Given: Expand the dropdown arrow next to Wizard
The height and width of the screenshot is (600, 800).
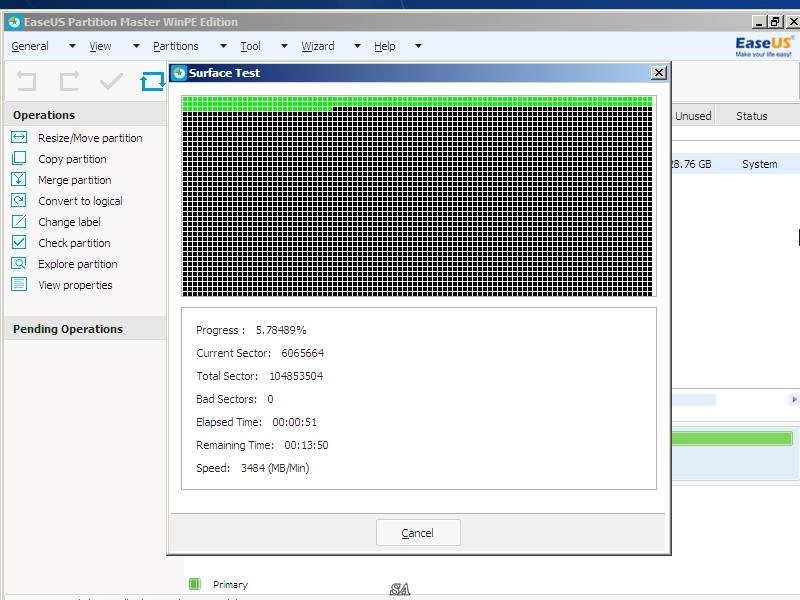Looking at the screenshot, I should pos(358,46).
